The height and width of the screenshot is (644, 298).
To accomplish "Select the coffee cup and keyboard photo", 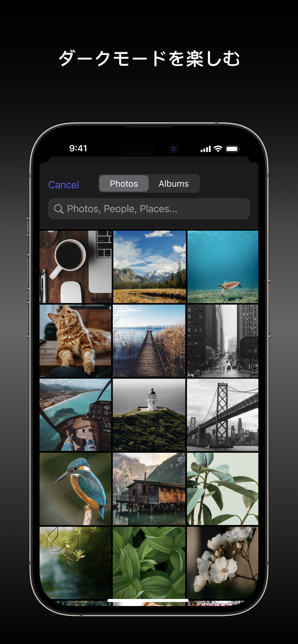I will pyautogui.click(x=75, y=267).
